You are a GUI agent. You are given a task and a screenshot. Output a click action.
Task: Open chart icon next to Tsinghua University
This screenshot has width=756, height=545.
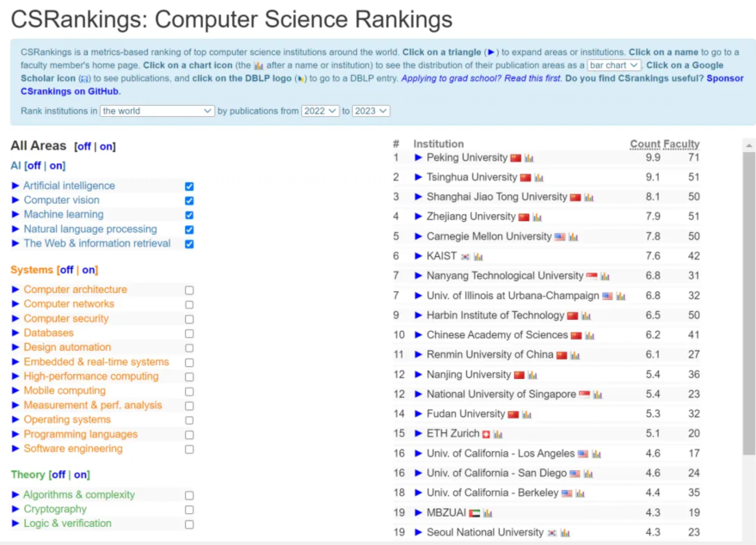(x=538, y=178)
